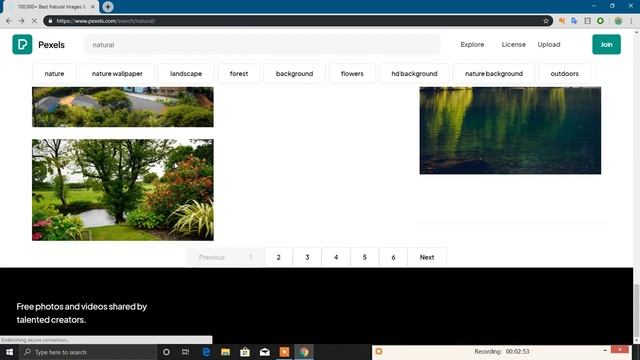
Task: Bookmark this page with the star icon
Action: pyautogui.click(x=546, y=21)
